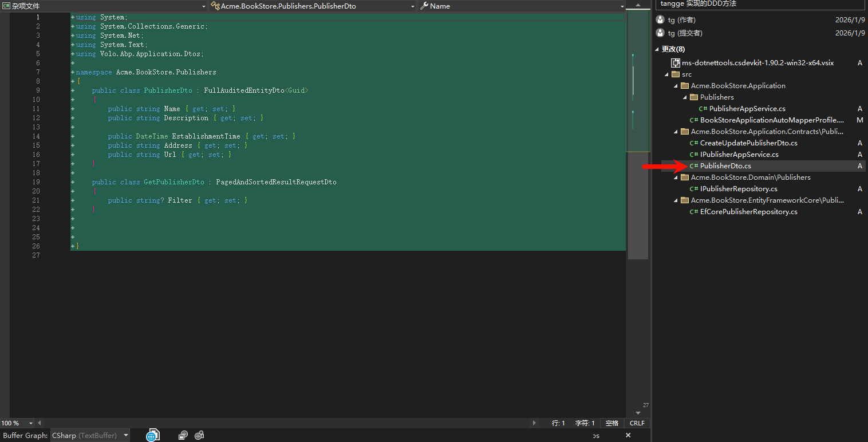
Task: Collapse the Acme.BookStore.Application folder arrow
Action: point(676,86)
